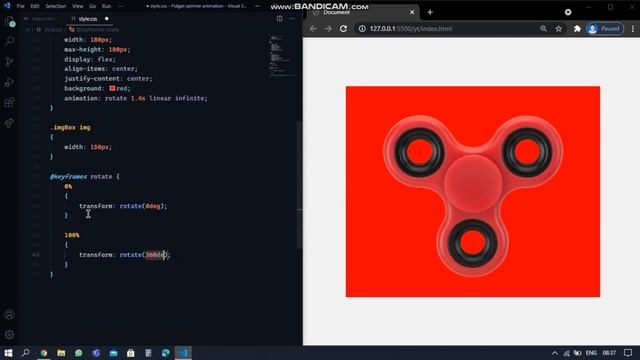
Task: Click the unsaved dot on the style.css tab
Action: coord(107,19)
